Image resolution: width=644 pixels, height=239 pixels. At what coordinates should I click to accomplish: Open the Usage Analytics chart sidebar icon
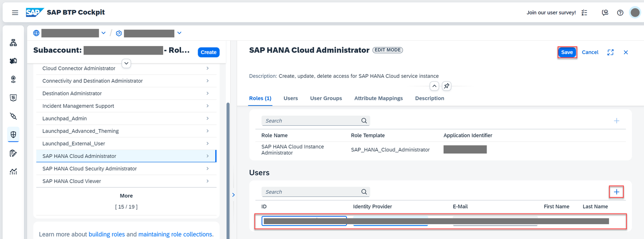[x=13, y=171]
